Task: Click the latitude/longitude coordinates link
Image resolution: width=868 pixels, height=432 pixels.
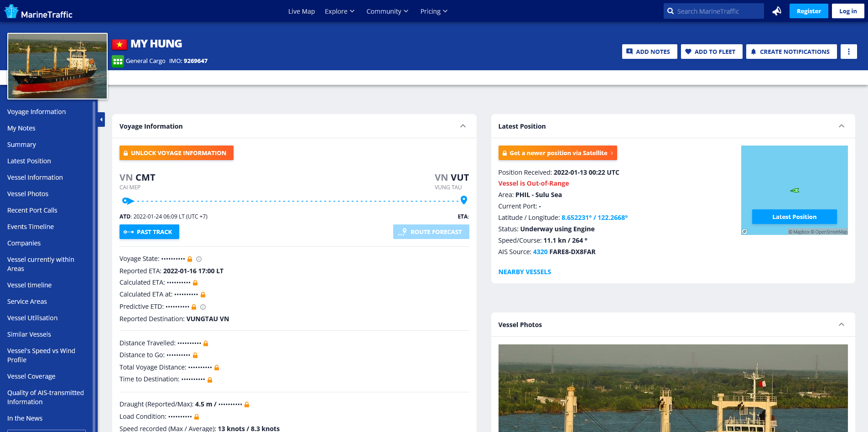Action: [594, 218]
